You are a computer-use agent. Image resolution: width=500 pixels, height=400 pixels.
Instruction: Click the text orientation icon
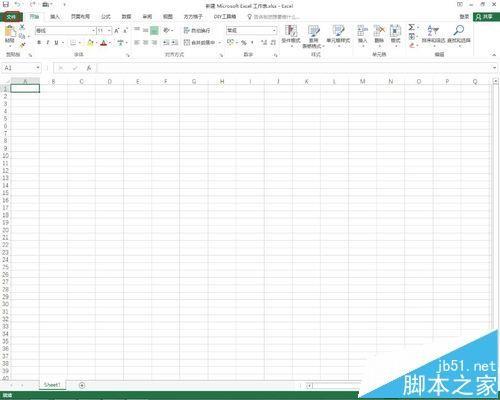(x=166, y=30)
